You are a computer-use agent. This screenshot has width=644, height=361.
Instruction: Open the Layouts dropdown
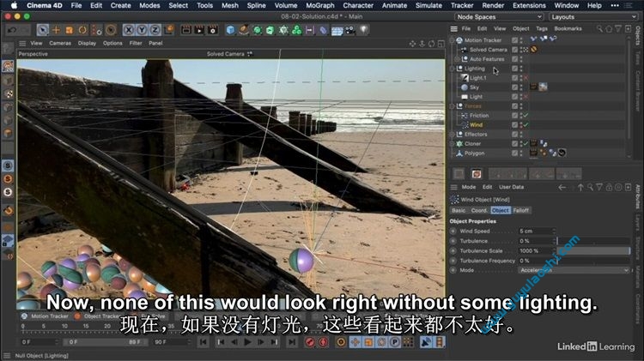pyautogui.click(x=593, y=17)
